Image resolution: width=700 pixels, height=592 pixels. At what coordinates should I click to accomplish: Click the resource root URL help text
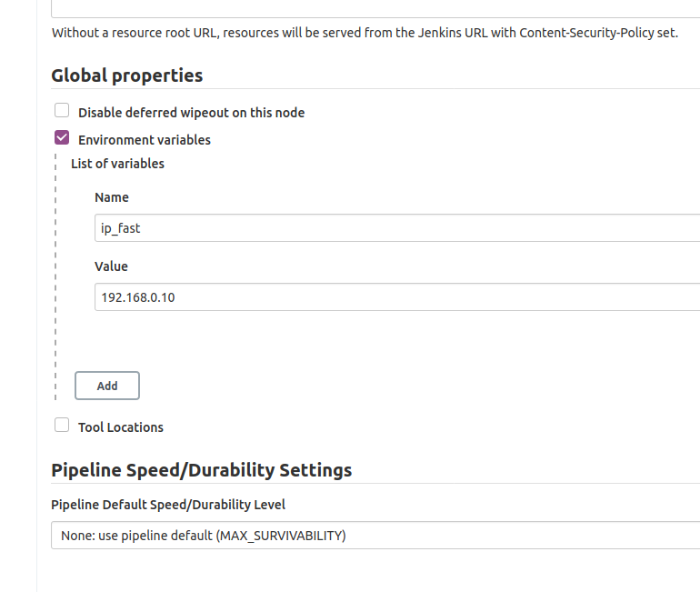pos(365,33)
